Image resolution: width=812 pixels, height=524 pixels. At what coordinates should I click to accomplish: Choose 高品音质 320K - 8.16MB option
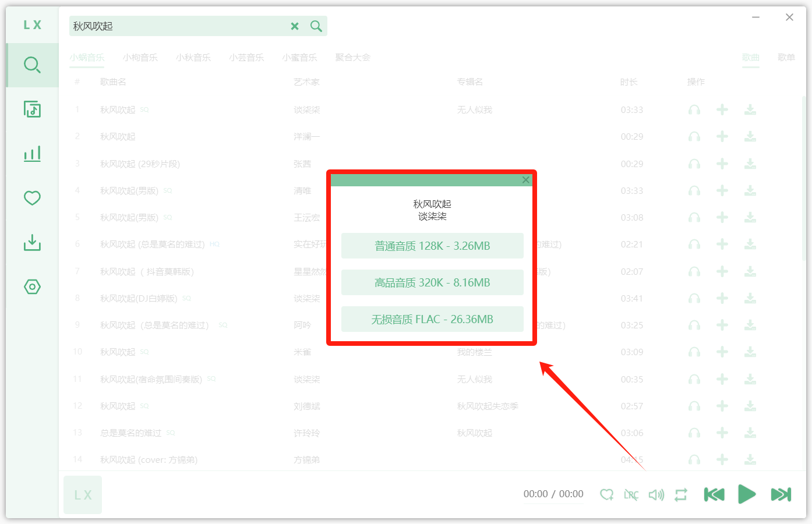(x=432, y=282)
